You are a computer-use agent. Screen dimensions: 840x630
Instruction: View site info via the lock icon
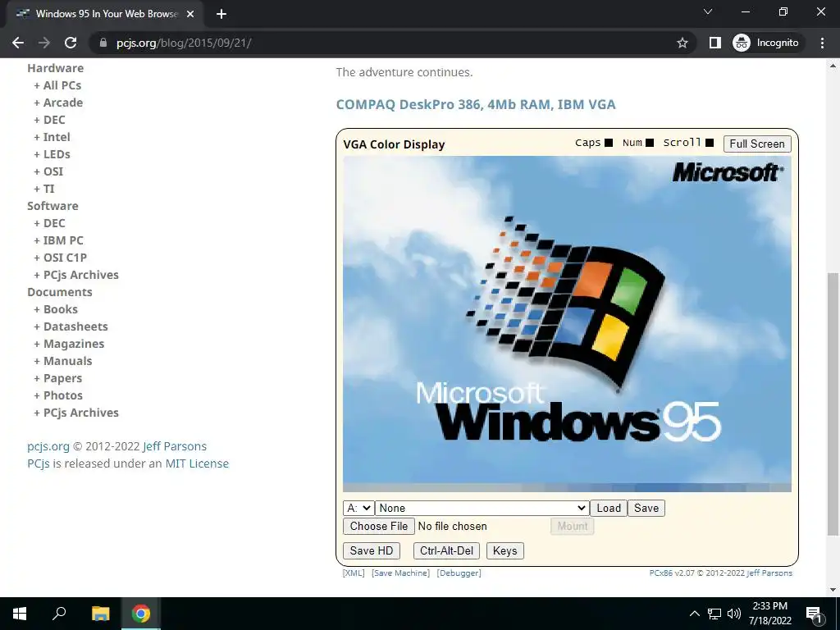103,43
